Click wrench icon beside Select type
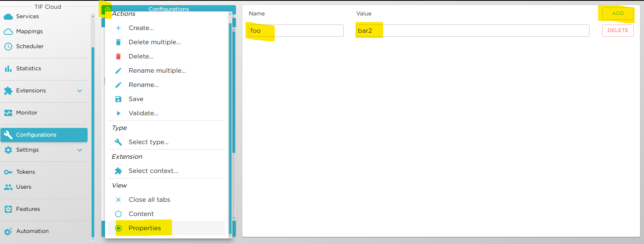The width and height of the screenshot is (644, 244). click(118, 142)
